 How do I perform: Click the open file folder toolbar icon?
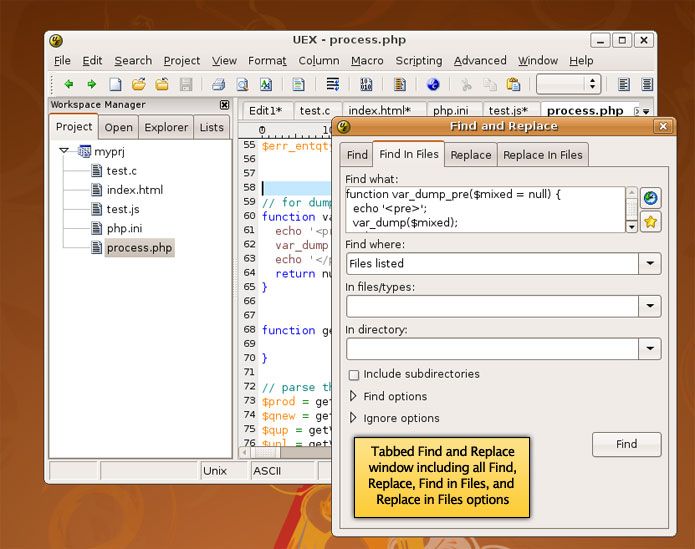click(139, 84)
